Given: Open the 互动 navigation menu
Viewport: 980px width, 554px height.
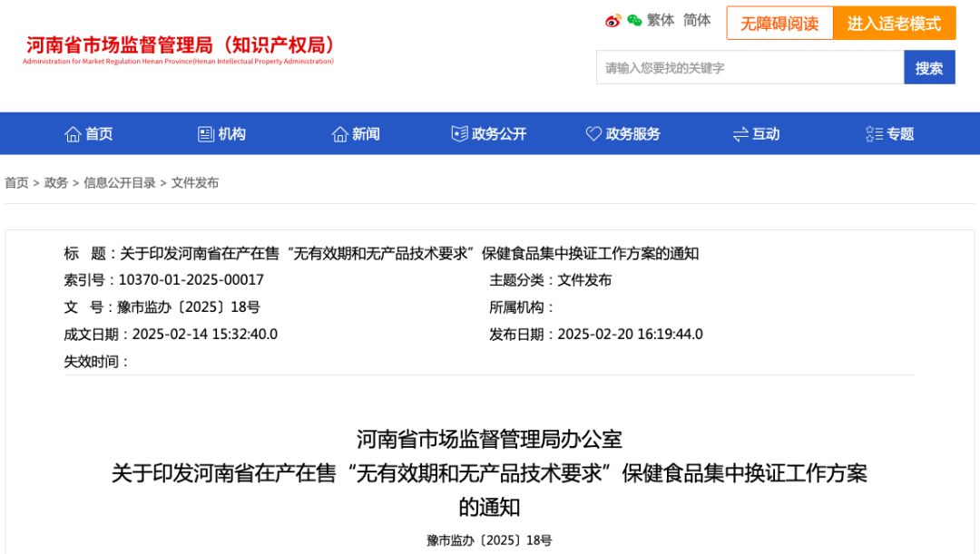Looking at the screenshot, I should click(762, 133).
